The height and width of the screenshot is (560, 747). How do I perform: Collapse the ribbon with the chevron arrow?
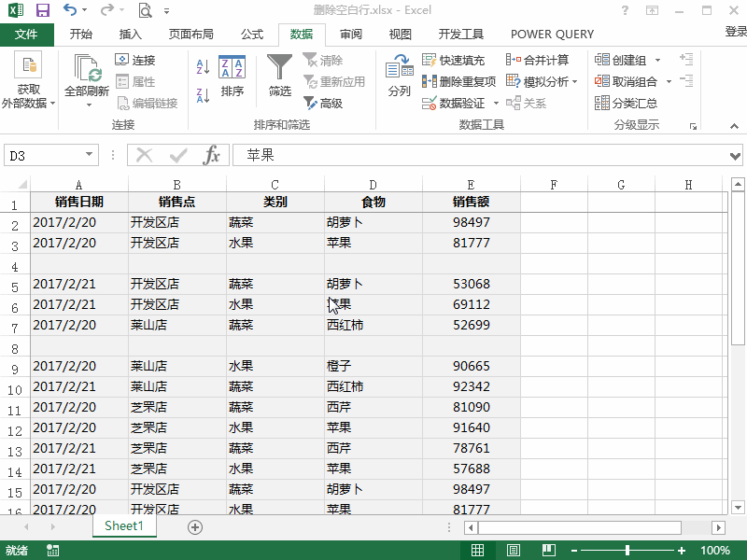[x=734, y=126]
